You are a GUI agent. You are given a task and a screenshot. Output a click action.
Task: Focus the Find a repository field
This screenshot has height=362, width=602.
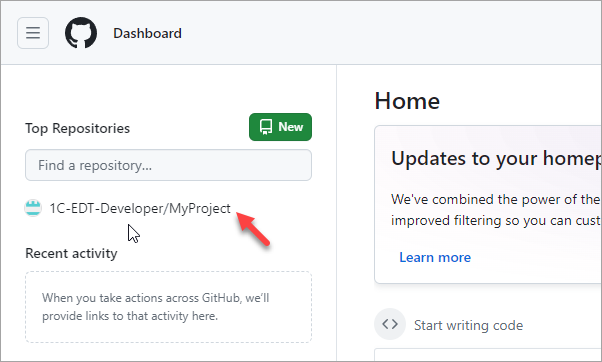(169, 165)
